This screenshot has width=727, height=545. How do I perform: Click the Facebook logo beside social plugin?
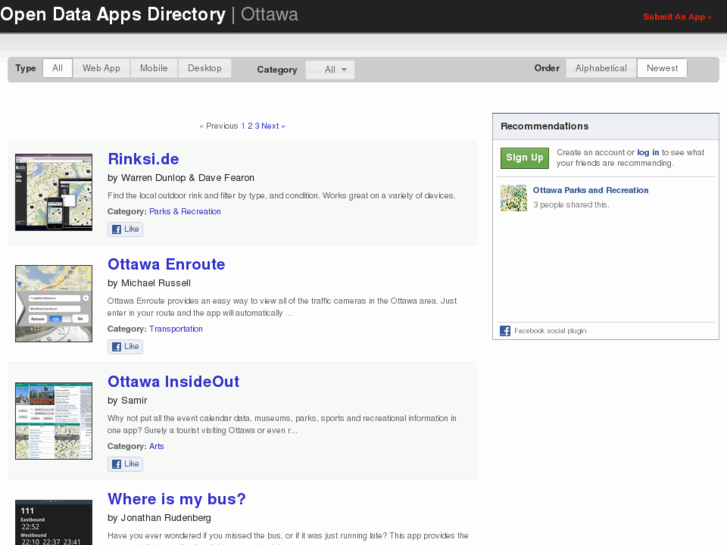(505, 331)
